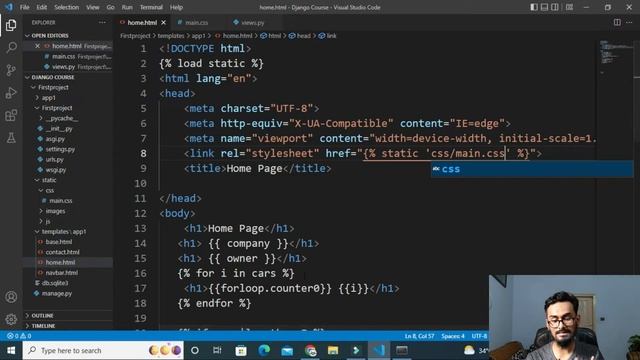Image resolution: width=640 pixels, height=360 pixels.
Task: Open the Explorer more actions ellipsis
Action: point(102,22)
